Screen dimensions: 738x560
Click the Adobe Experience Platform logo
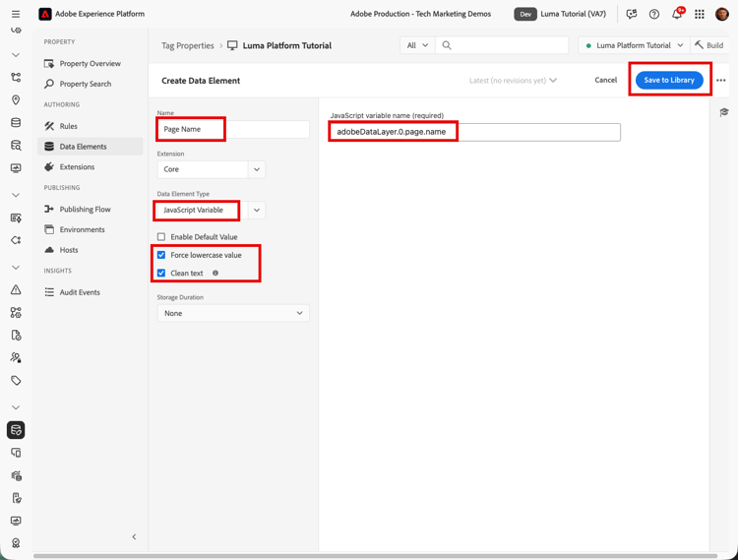[x=44, y=14]
